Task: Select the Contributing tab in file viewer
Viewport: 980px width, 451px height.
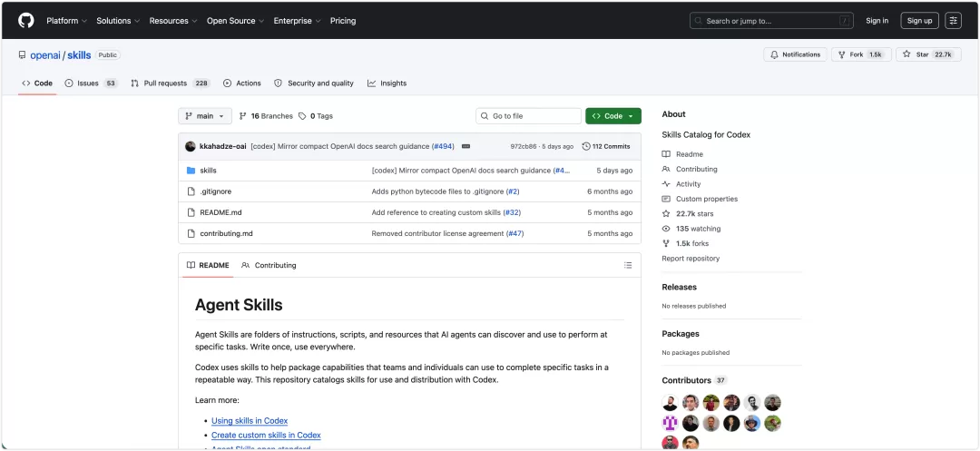Action: coord(269,266)
